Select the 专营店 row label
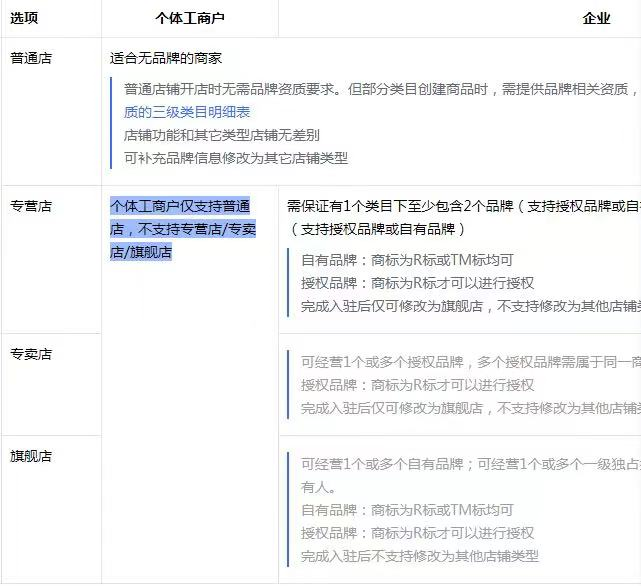 point(31,206)
